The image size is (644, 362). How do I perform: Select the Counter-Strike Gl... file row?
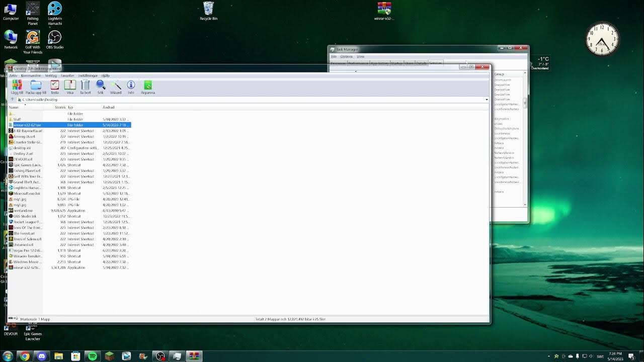click(x=69, y=142)
